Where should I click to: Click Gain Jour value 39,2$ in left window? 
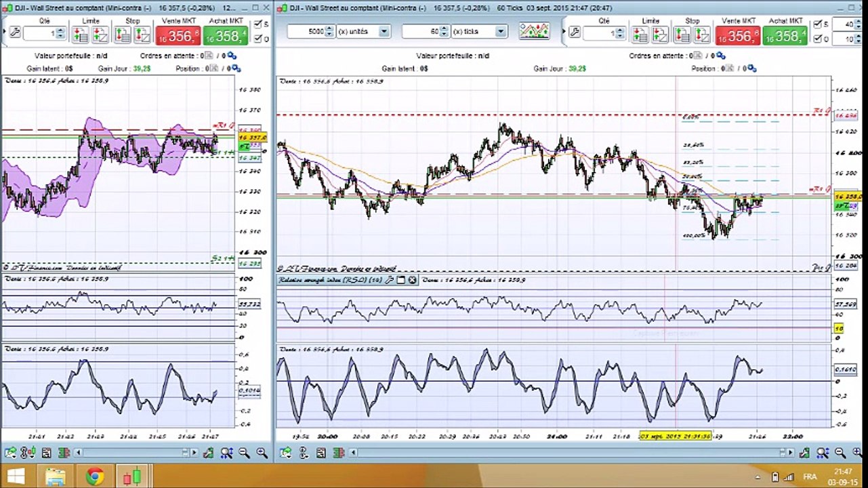point(142,68)
